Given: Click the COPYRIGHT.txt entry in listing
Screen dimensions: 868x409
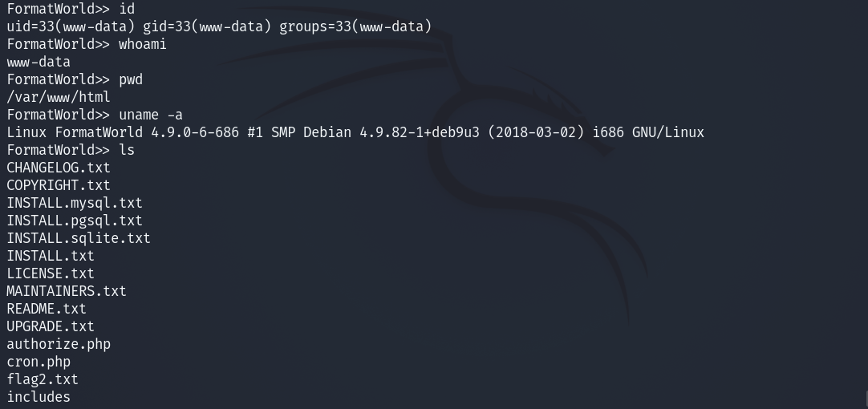Looking at the screenshot, I should 59,185.
